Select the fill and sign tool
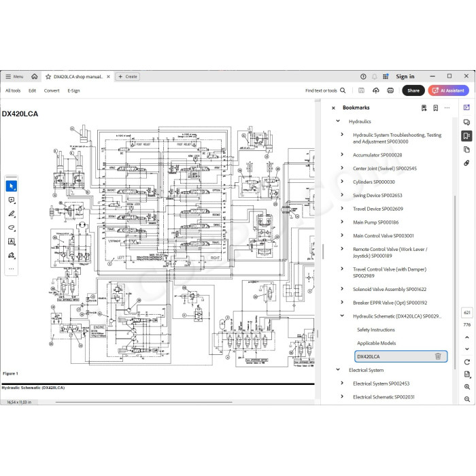Image resolution: width=476 pixels, height=476 pixels. point(12,255)
